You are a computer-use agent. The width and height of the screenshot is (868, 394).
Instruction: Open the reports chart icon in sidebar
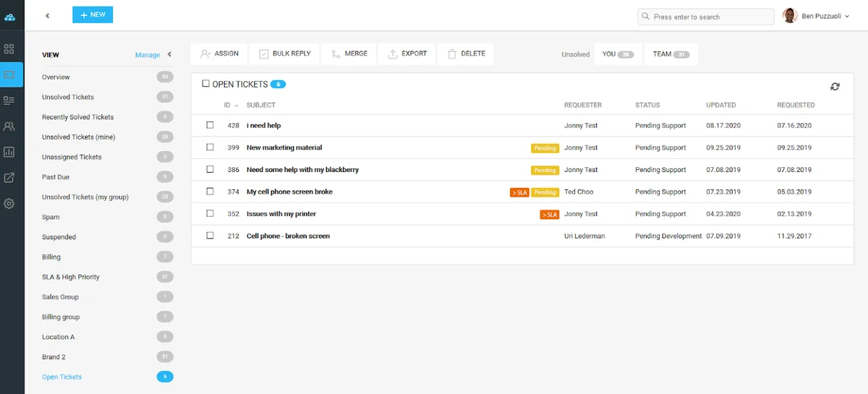click(x=9, y=153)
